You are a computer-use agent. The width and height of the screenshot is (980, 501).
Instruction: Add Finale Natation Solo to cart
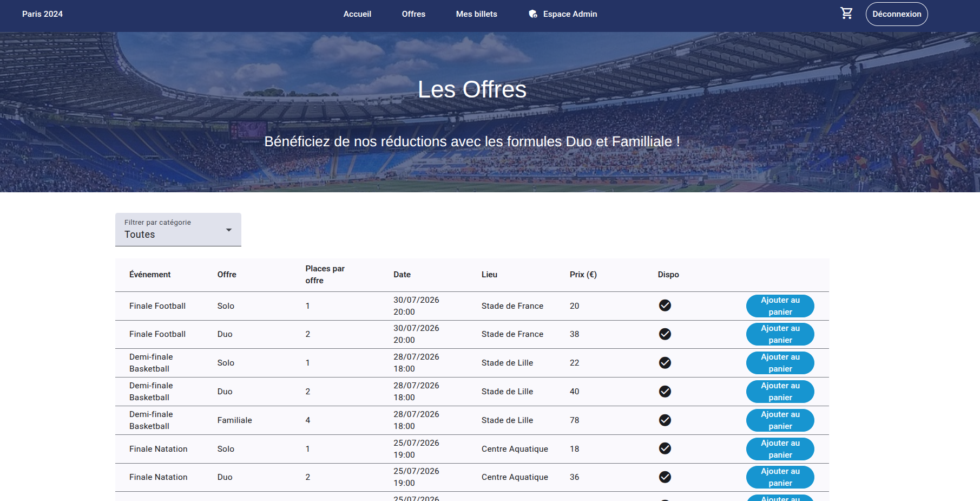pos(780,449)
